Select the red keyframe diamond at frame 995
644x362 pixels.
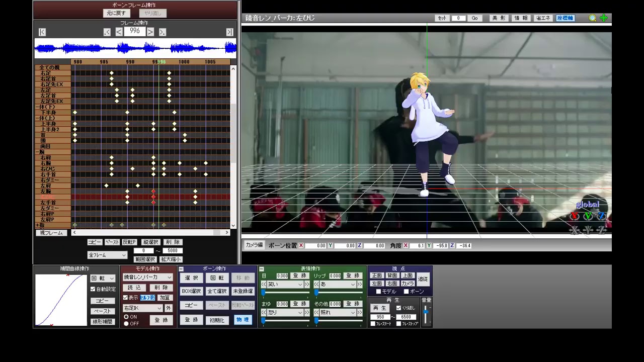coord(153,197)
